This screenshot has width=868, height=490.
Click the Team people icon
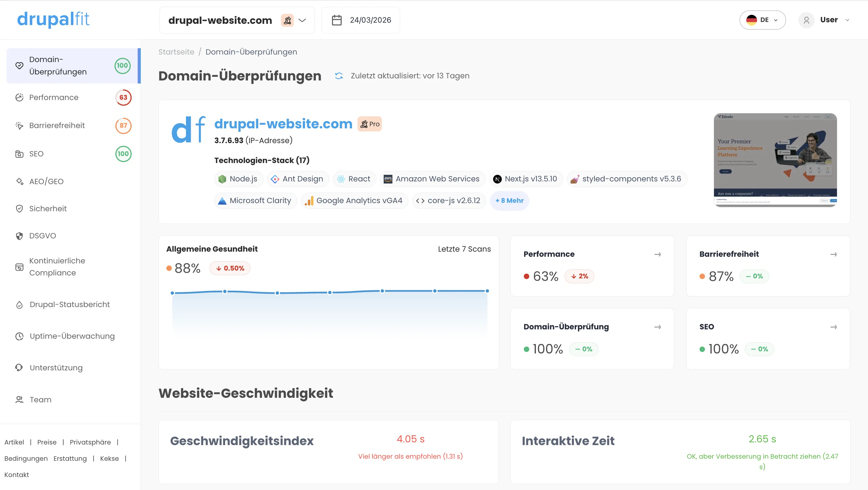(19, 399)
